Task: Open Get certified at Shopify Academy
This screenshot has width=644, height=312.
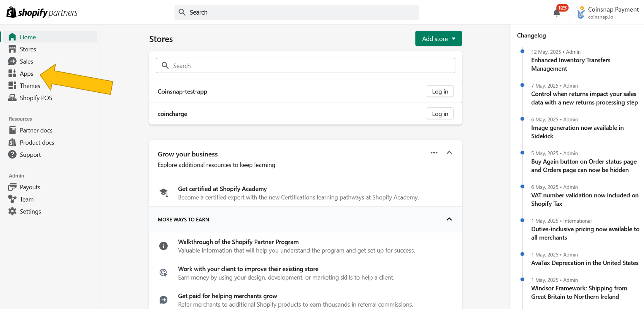Action: 222,189
